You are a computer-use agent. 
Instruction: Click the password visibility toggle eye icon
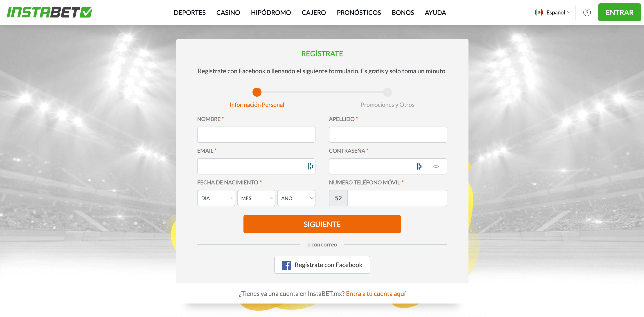pos(435,166)
